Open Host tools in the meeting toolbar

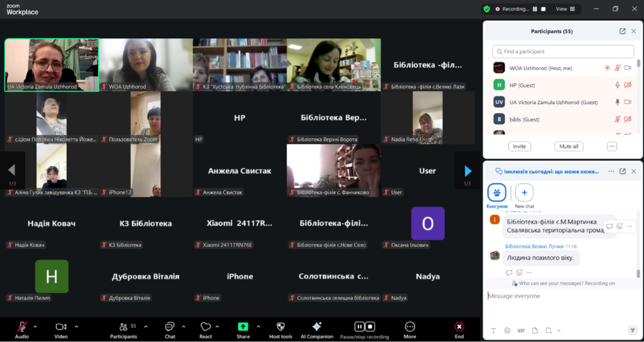point(280,330)
